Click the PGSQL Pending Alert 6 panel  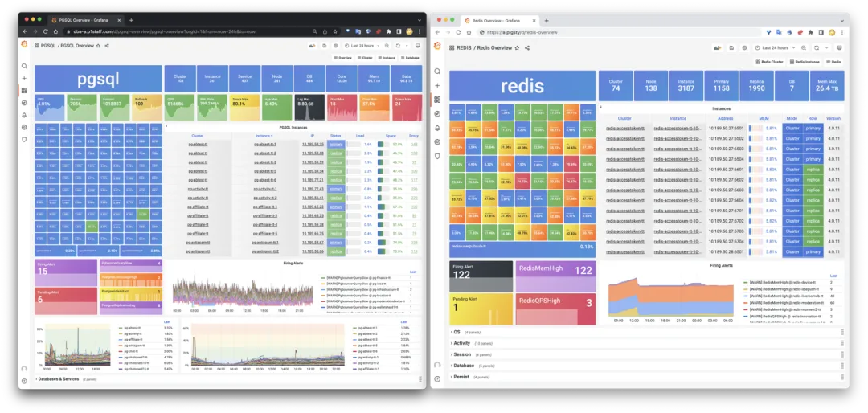click(66, 301)
